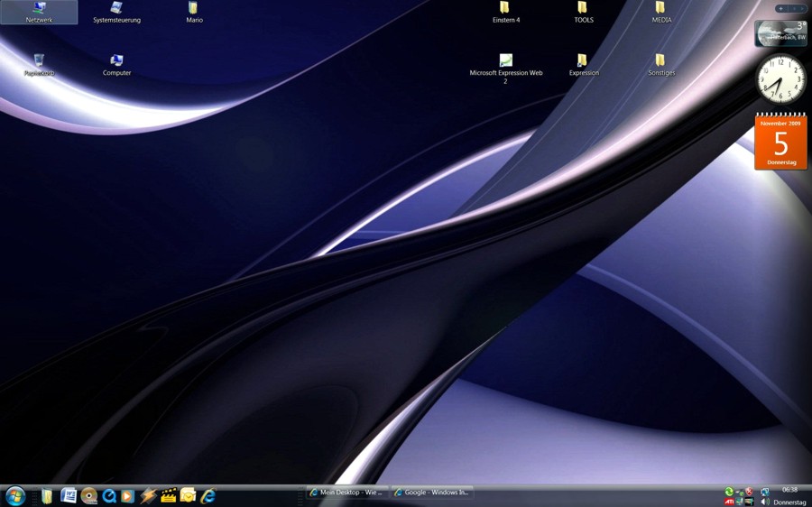
Task: Select the Computer desktop icon
Action: [x=116, y=64]
